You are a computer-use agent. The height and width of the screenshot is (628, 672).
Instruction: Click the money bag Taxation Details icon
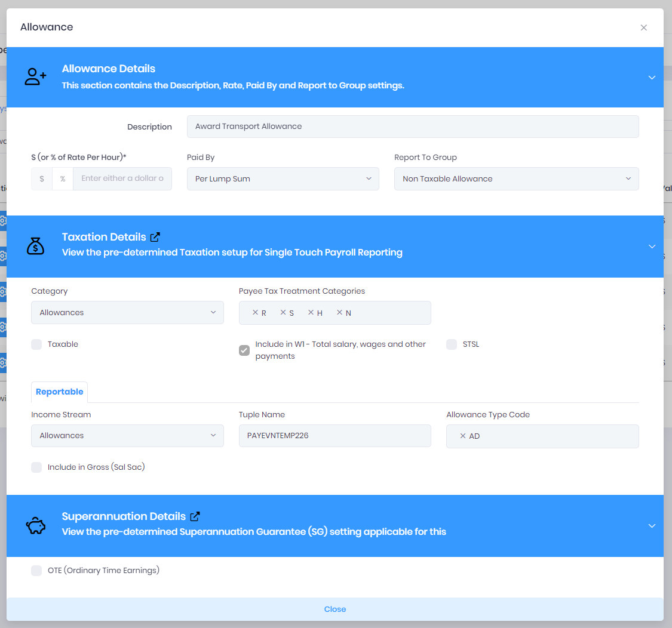(x=36, y=246)
